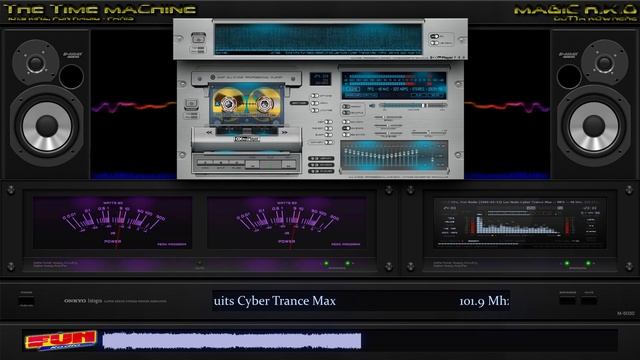
Task: Adjust the lone slider right of the equalizer
Action: 433,159
